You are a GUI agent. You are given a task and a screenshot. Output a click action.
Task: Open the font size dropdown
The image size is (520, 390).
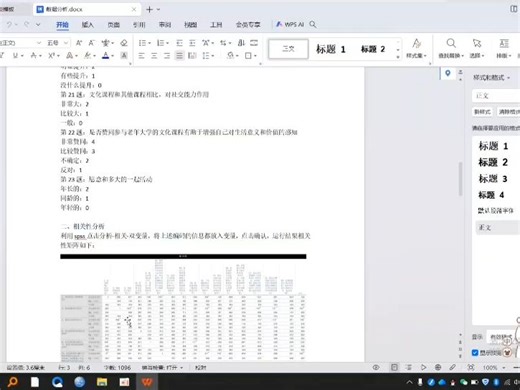point(66,43)
